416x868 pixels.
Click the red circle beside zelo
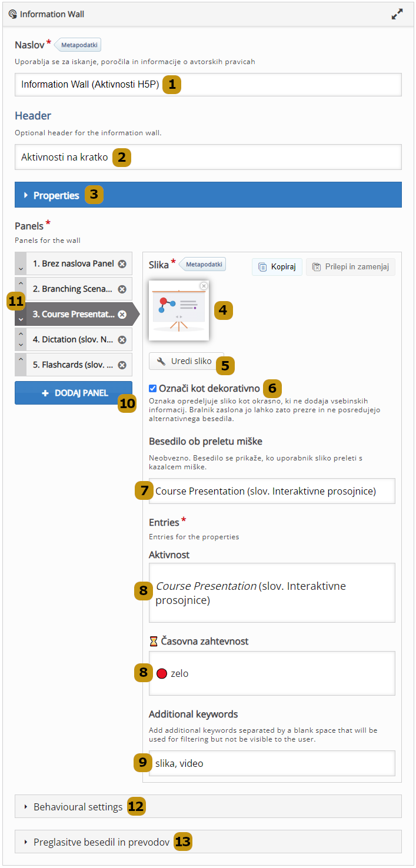coord(162,673)
